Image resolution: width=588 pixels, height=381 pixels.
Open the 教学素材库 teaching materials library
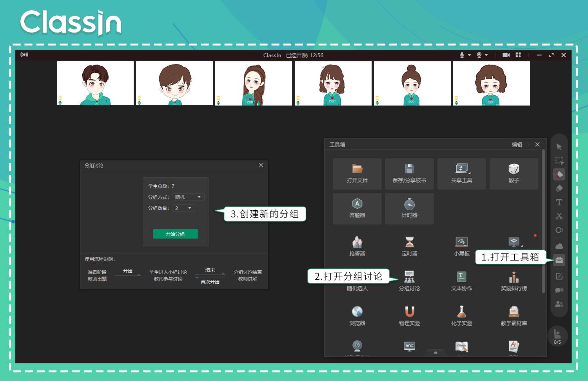pos(514,316)
